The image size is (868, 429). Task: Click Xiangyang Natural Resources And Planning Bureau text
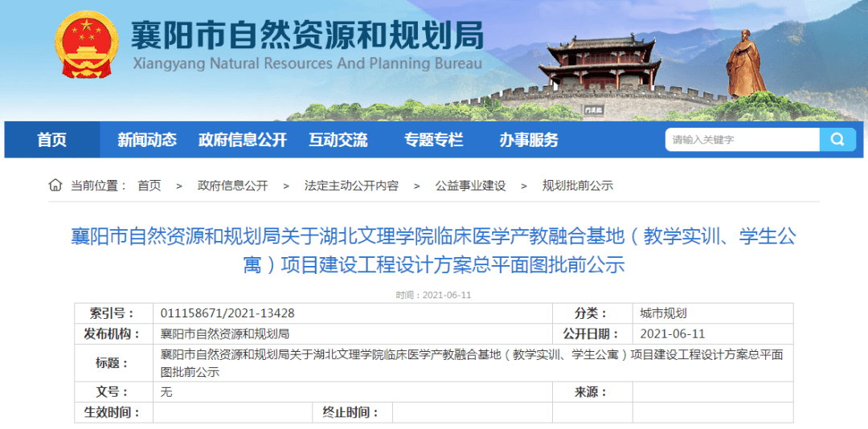click(308, 63)
